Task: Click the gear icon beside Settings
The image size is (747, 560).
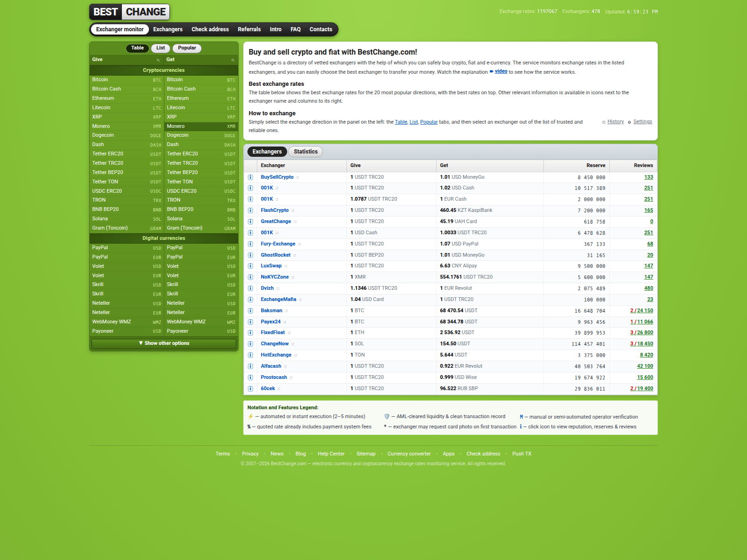Action: 629,122
